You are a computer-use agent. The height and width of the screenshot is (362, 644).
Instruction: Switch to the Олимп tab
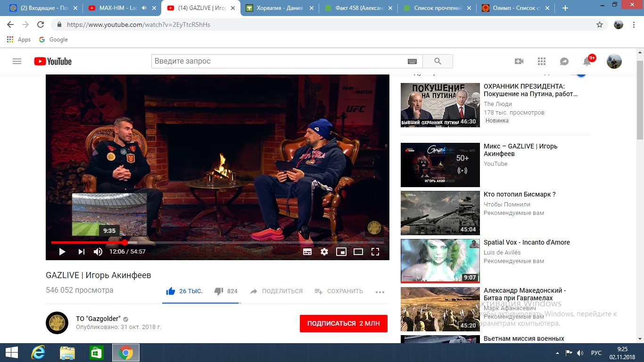[514, 8]
